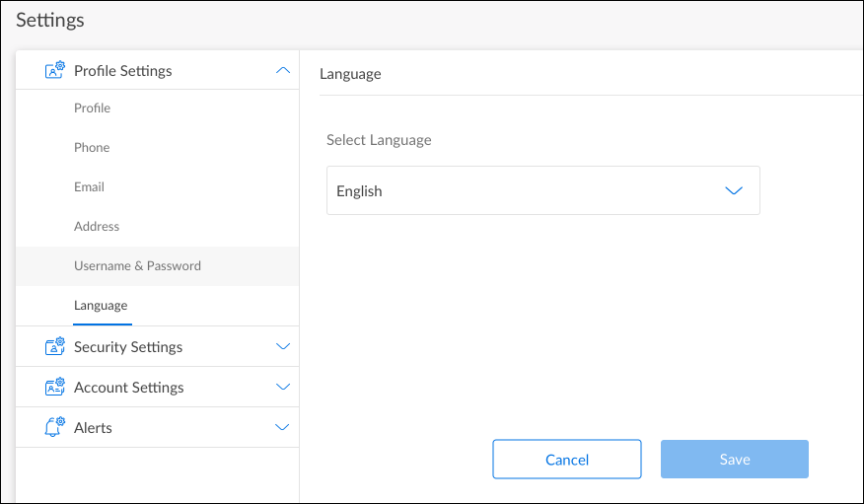Open the Address settings item

click(x=97, y=227)
